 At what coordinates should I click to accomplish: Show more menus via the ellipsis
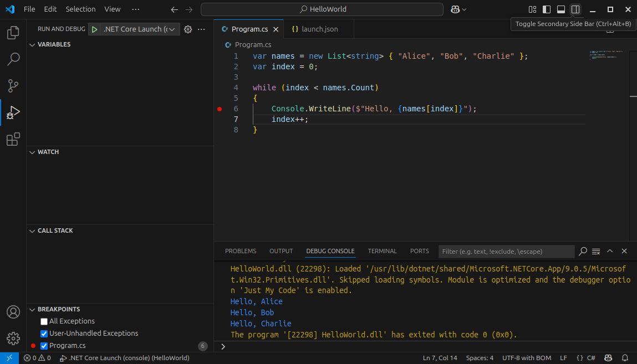pos(136,9)
